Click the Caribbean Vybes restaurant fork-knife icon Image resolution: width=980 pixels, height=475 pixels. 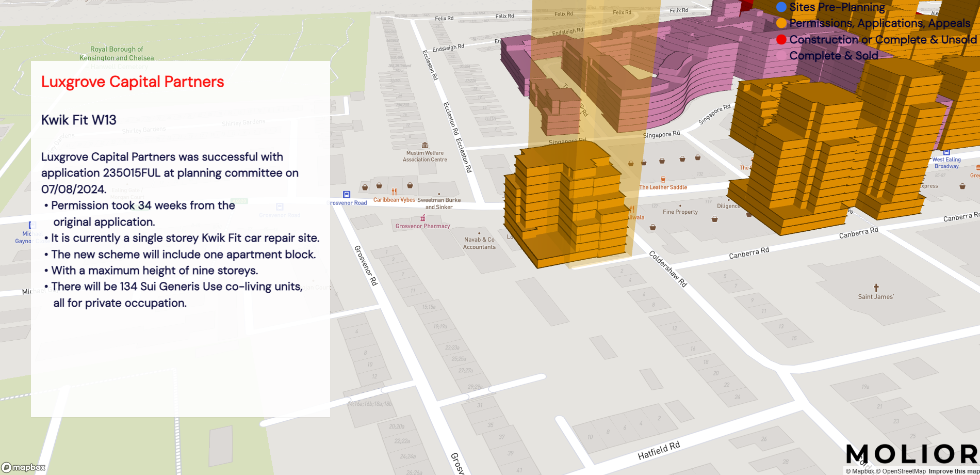coord(394,192)
